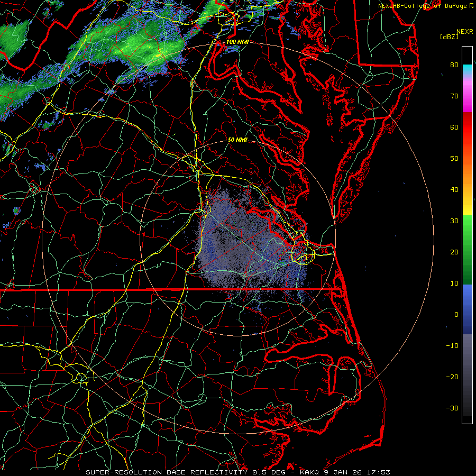Screen dimensions: 476x476
Task: Click the 60 value on the dBZ scale
Action: point(454,127)
